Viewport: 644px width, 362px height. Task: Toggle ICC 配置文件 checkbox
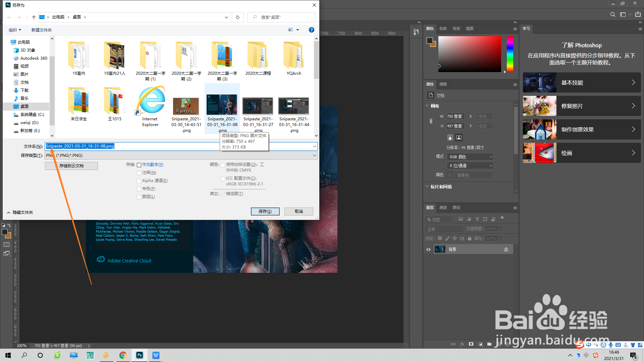(223, 179)
